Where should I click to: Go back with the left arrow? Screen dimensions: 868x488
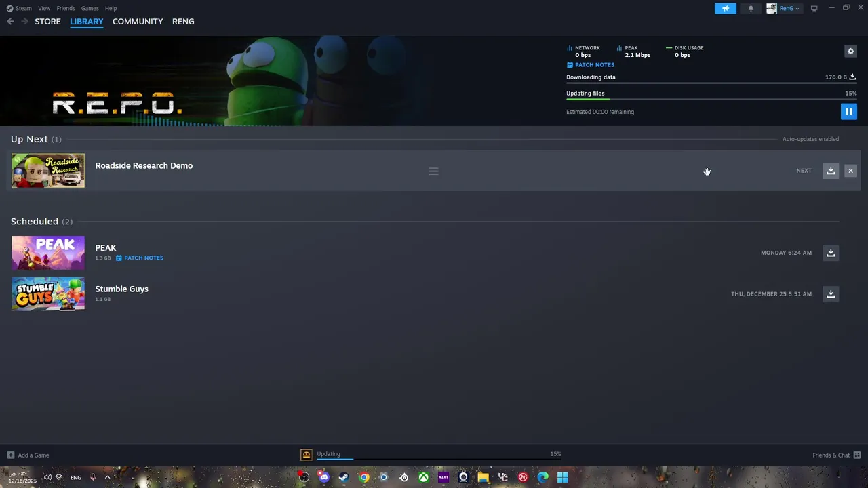coord(10,22)
